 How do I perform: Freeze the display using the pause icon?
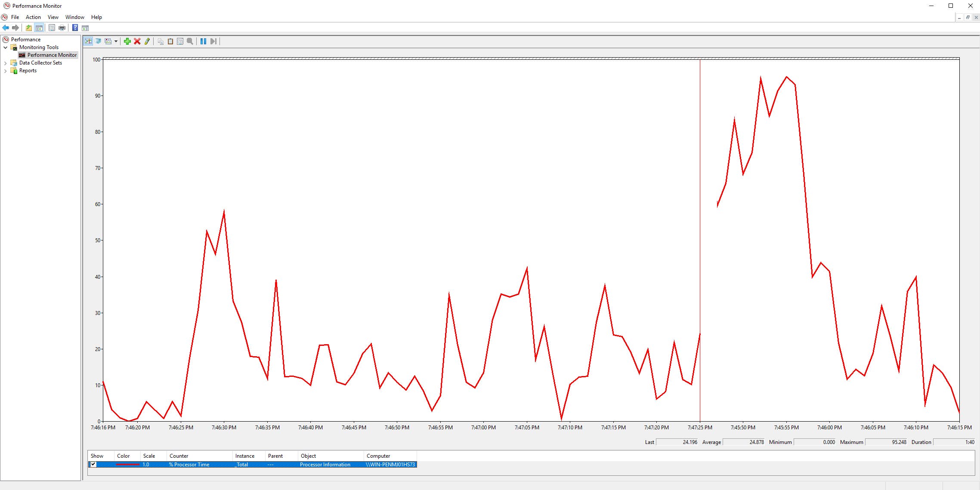204,41
